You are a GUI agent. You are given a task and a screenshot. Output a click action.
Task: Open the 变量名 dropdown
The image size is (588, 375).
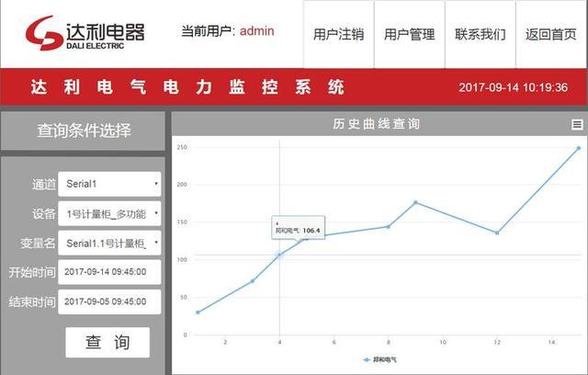[109, 243]
